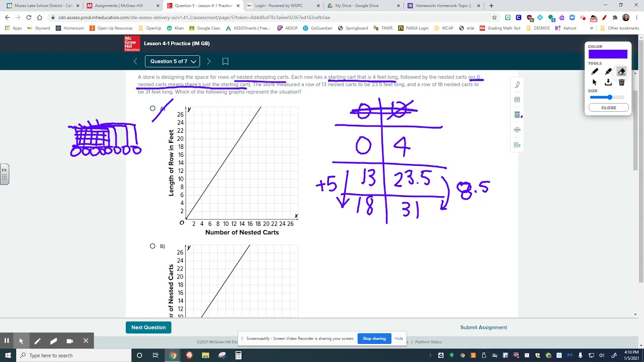Screen dimensions: 644x362
Task: Bookmark this page with star icon
Action: tap(495, 17)
